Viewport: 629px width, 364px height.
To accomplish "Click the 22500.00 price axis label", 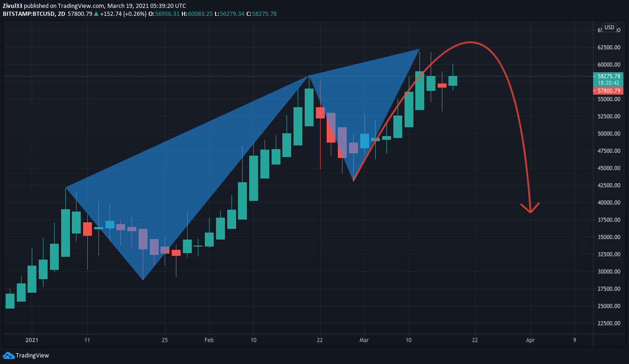I will pyautogui.click(x=609, y=323).
